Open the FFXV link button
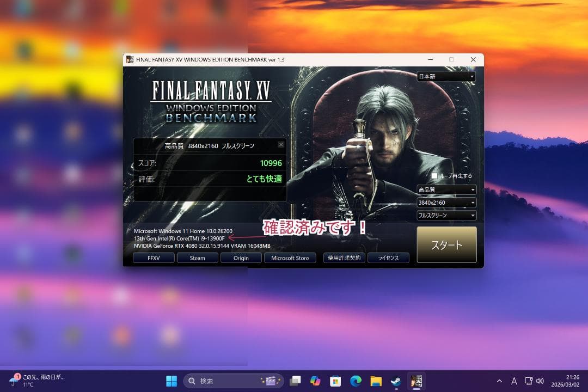Viewport: 588px width, 392px height. [154, 258]
